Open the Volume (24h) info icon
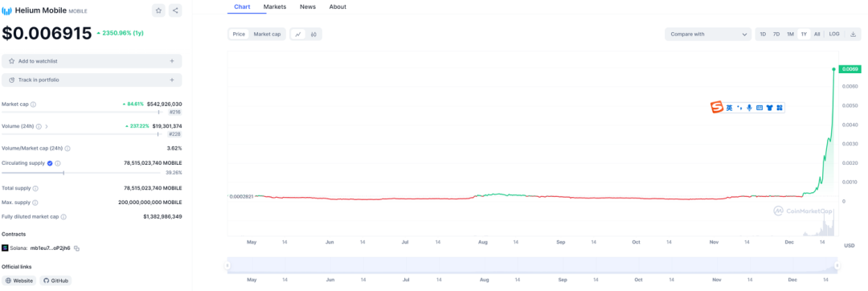This screenshot has height=291, width=868. (x=39, y=126)
